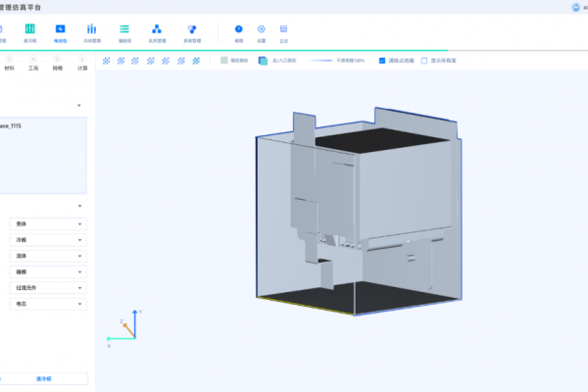Expand the 流体 dropdown

[x=47, y=256]
